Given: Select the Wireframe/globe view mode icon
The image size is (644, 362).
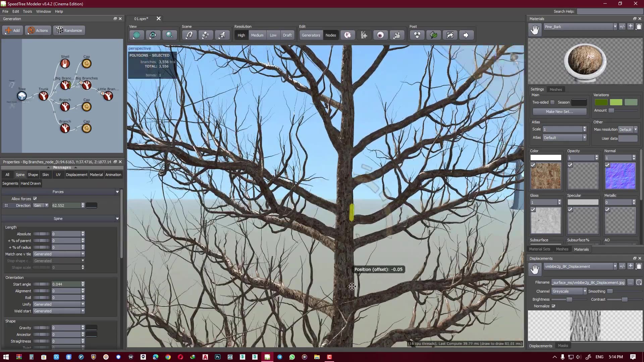Looking at the screenshot, I should point(137,35).
